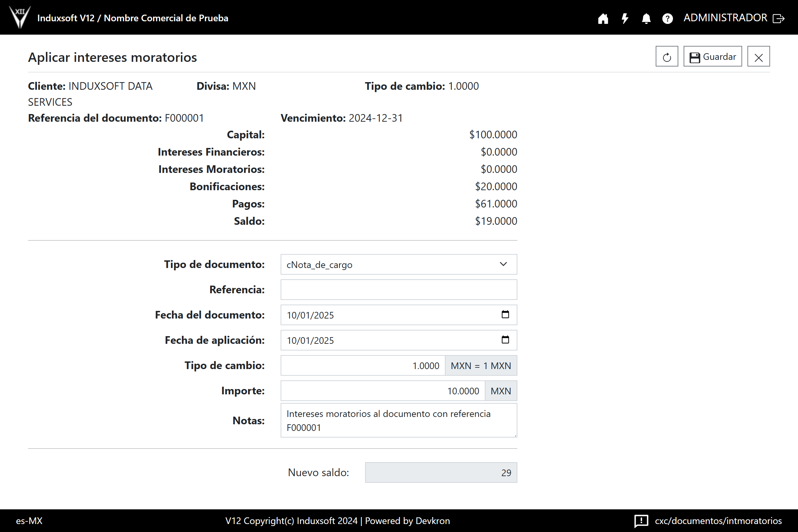Image resolution: width=798 pixels, height=532 pixels.
Task: Click the Notas text area
Action: (399, 420)
